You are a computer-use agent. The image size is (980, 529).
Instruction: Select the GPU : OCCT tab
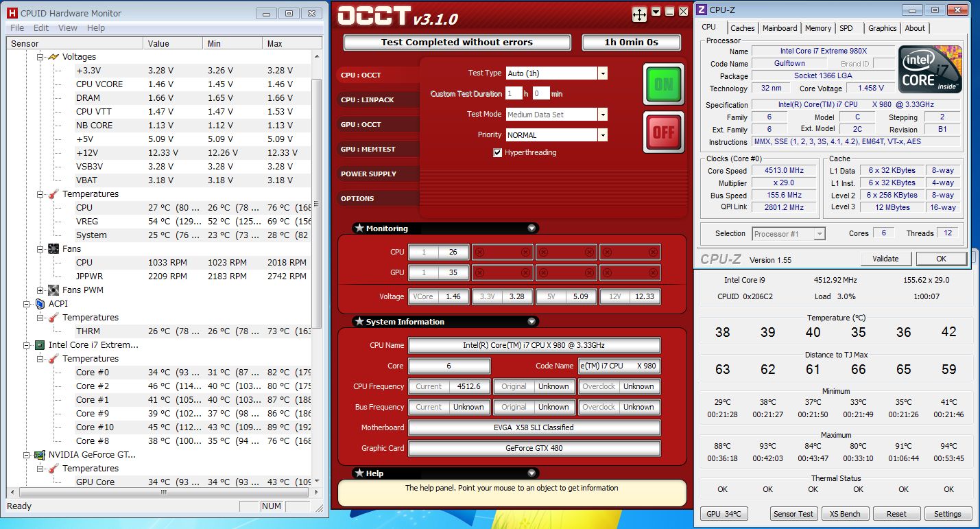pos(377,125)
